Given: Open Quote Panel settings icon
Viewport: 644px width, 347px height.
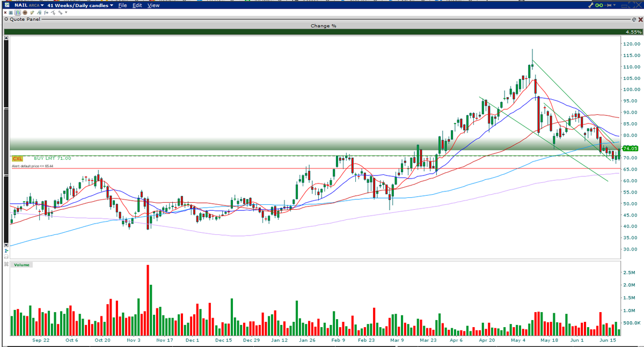Looking at the screenshot, I should (634, 19).
